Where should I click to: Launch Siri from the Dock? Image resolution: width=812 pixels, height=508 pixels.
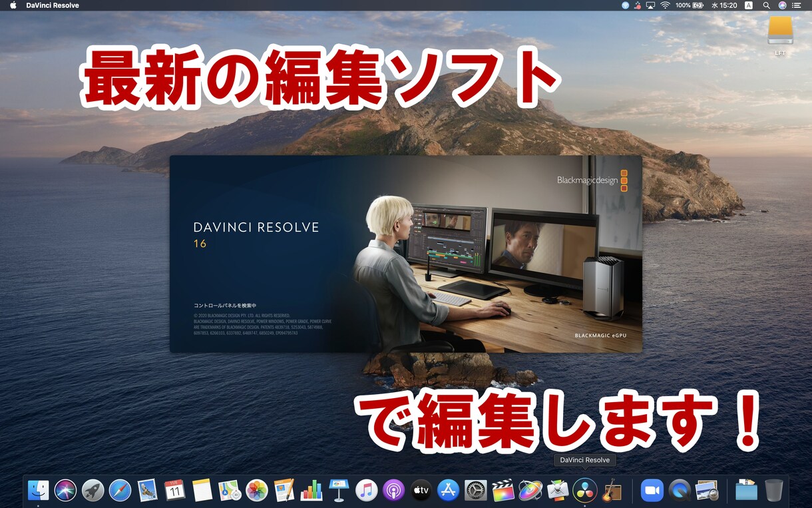tap(65, 491)
